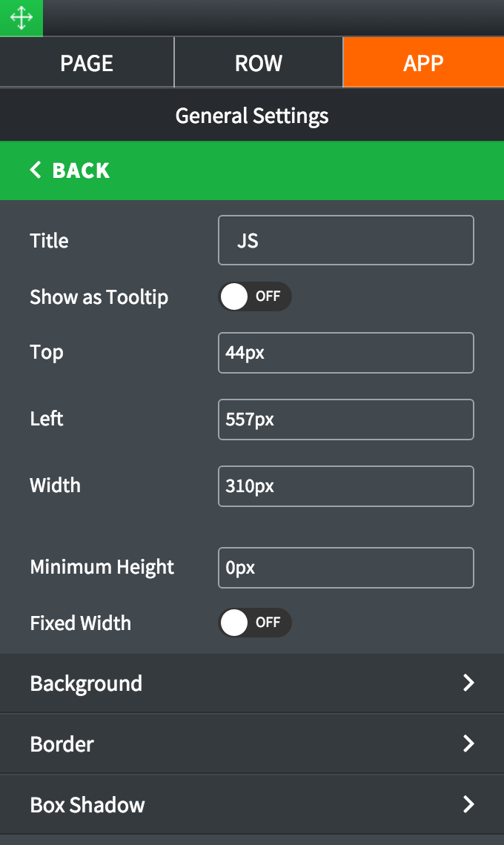The height and width of the screenshot is (845, 504).
Task: Click the Width value field
Action: [x=345, y=486]
